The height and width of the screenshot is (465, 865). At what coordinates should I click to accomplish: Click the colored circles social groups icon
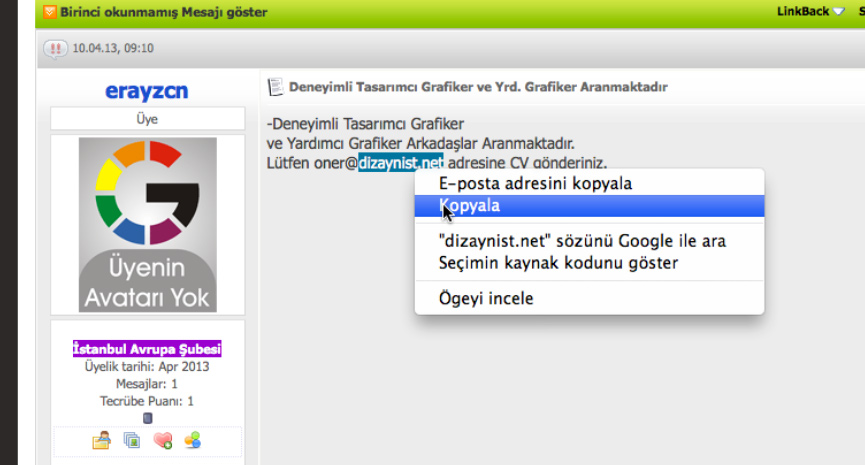coord(193,440)
